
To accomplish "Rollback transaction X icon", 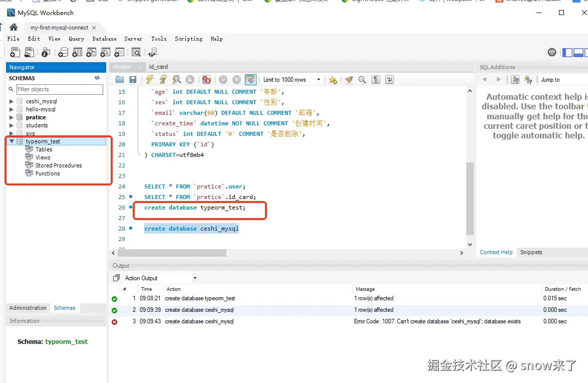I will point(236,80).
